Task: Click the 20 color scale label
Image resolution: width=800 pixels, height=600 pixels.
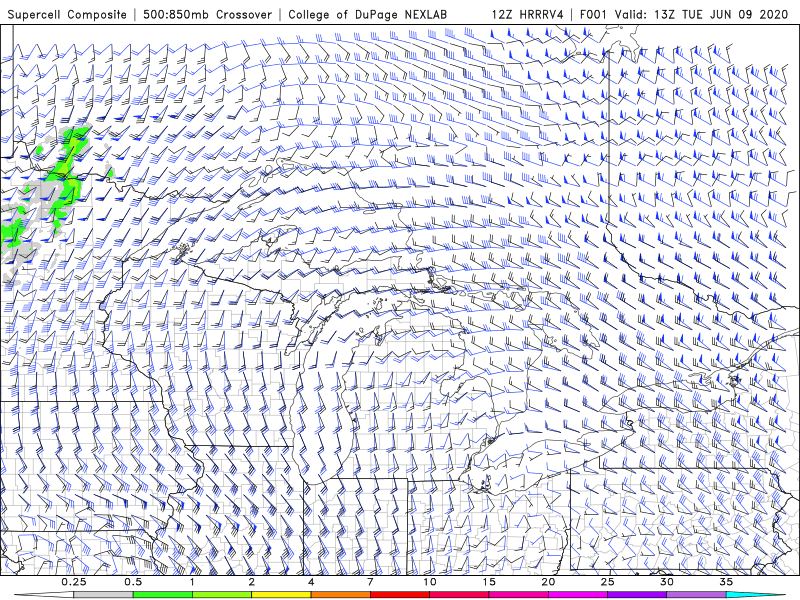Action: coord(548,582)
